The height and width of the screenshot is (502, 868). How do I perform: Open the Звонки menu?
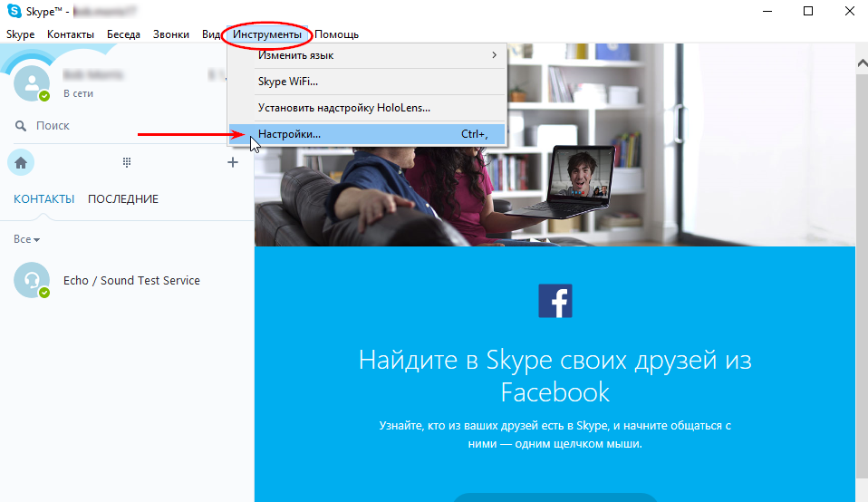point(171,34)
